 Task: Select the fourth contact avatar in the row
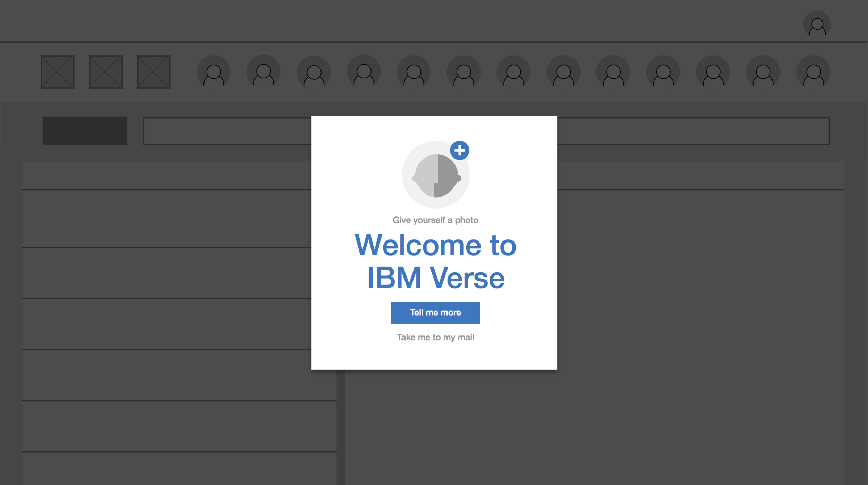pyautogui.click(x=364, y=72)
